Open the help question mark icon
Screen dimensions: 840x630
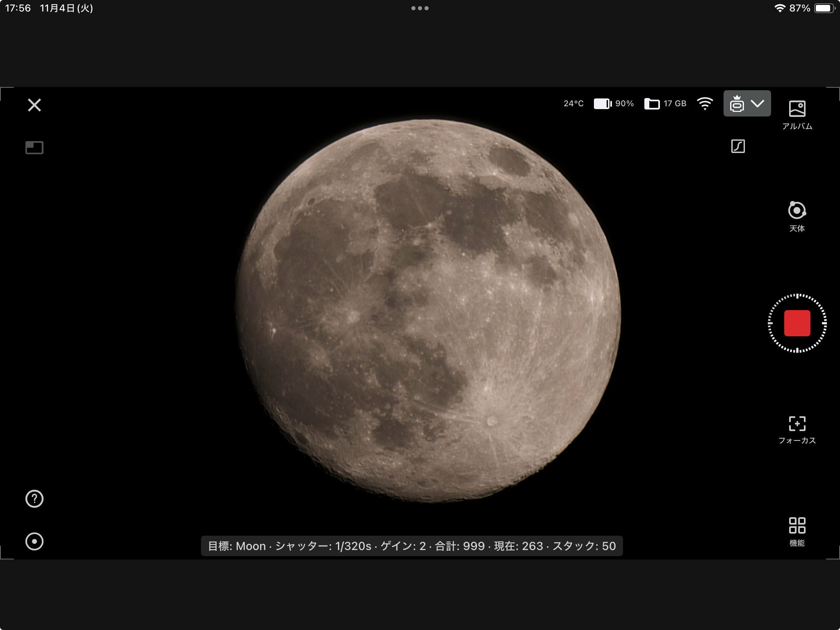[34, 499]
